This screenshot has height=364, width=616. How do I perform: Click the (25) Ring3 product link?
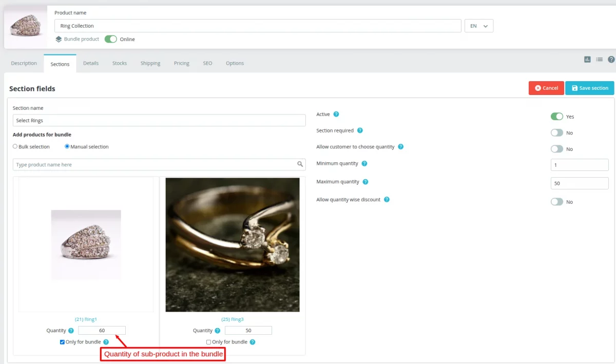click(x=232, y=319)
